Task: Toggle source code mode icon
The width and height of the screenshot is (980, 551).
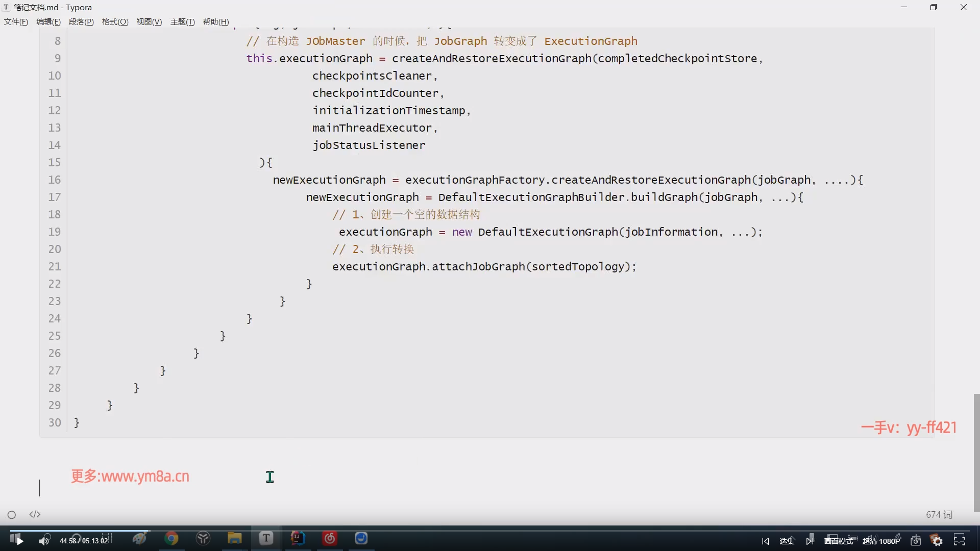Action: (35, 514)
